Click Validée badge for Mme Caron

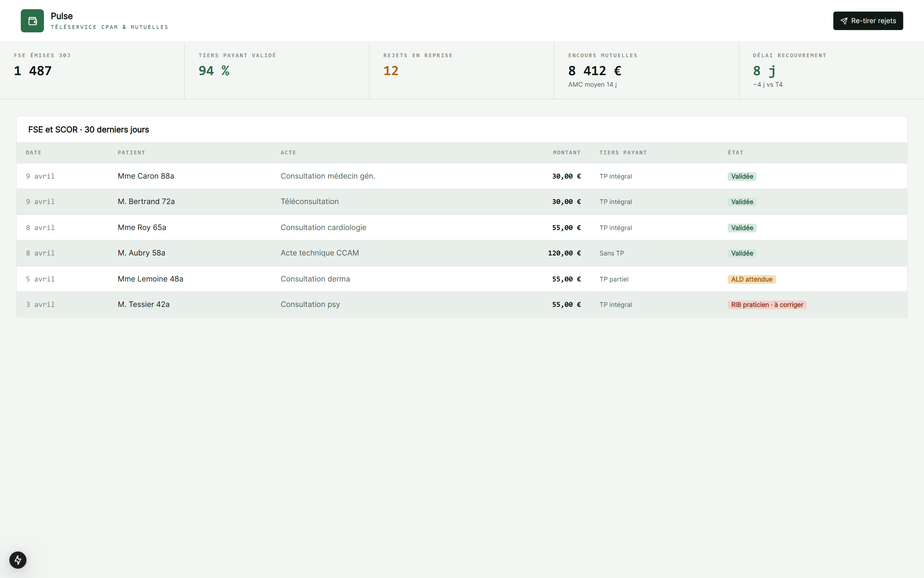click(x=742, y=177)
